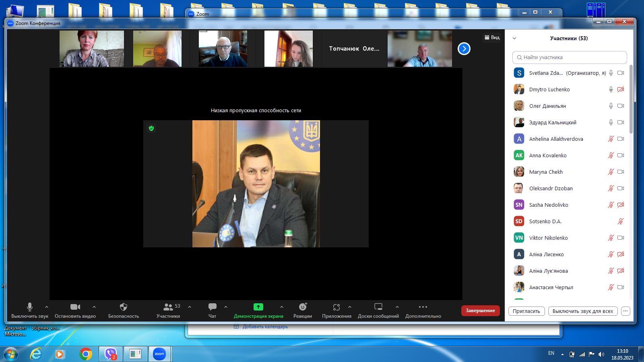This screenshot has width=644, height=362.
Task: Expand audio options arrow next to microphone
Action: tap(47, 307)
